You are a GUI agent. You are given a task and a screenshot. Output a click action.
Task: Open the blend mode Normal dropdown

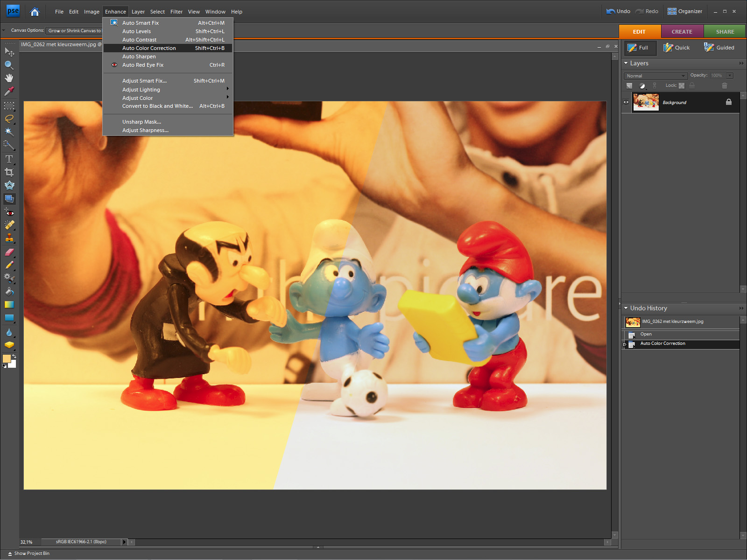click(655, 76)
